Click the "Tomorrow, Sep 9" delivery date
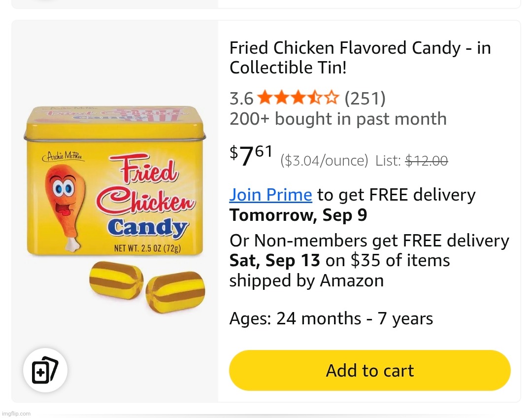 298,215
